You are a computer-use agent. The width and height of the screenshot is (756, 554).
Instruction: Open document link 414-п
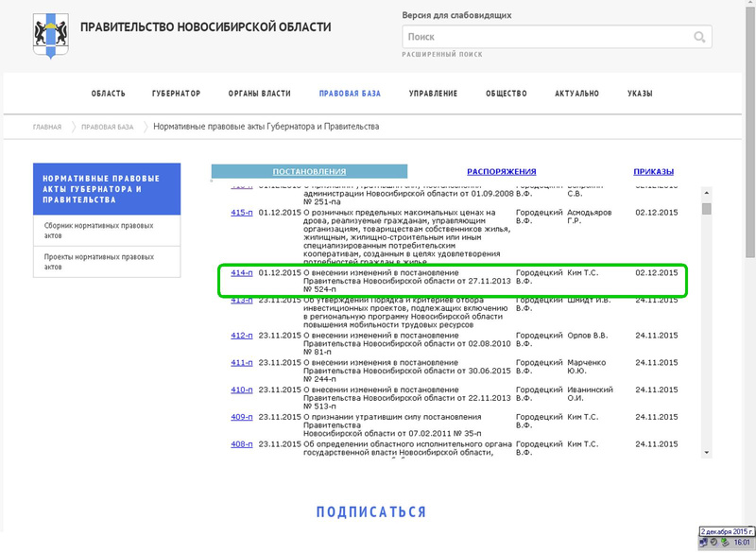242,272
